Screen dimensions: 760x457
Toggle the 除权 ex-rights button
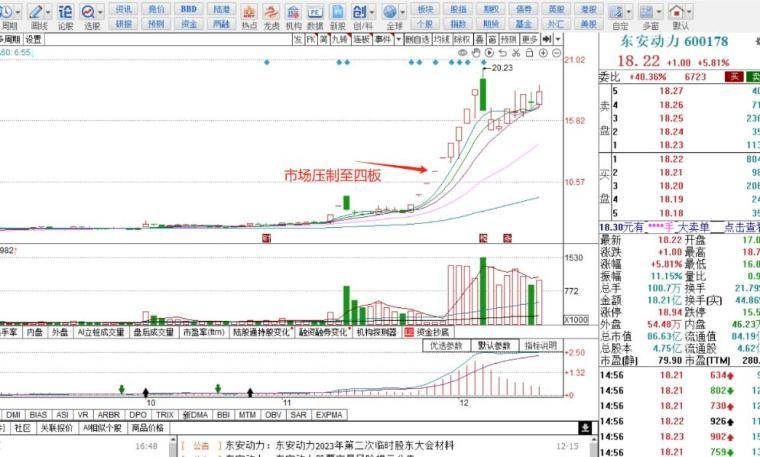pos(462,39)
